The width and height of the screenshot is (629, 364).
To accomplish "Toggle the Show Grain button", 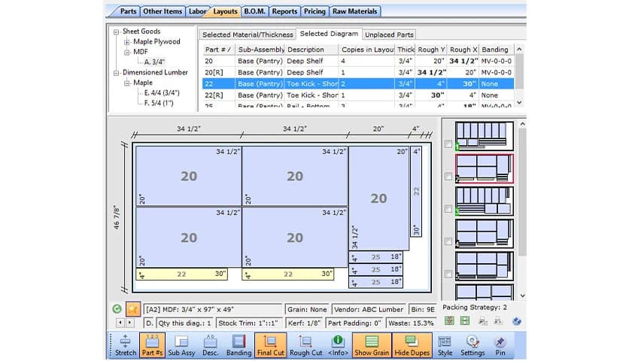I will point(372,345).
